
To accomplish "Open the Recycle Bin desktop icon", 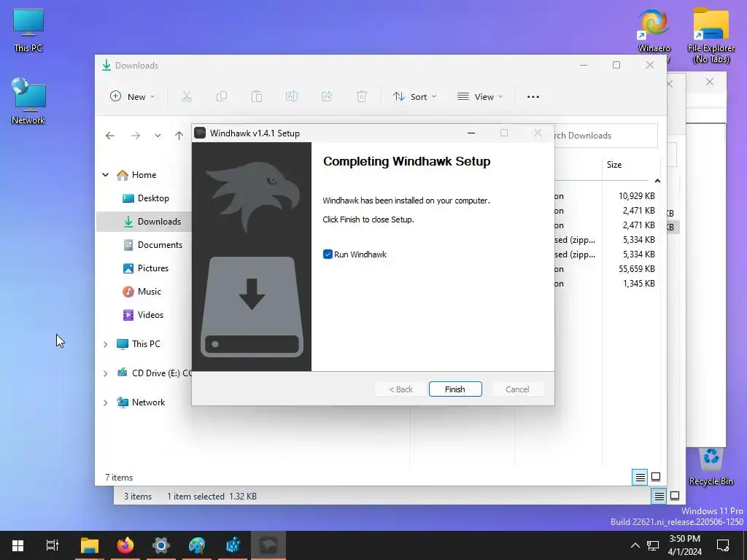I will tap(711, 467).
